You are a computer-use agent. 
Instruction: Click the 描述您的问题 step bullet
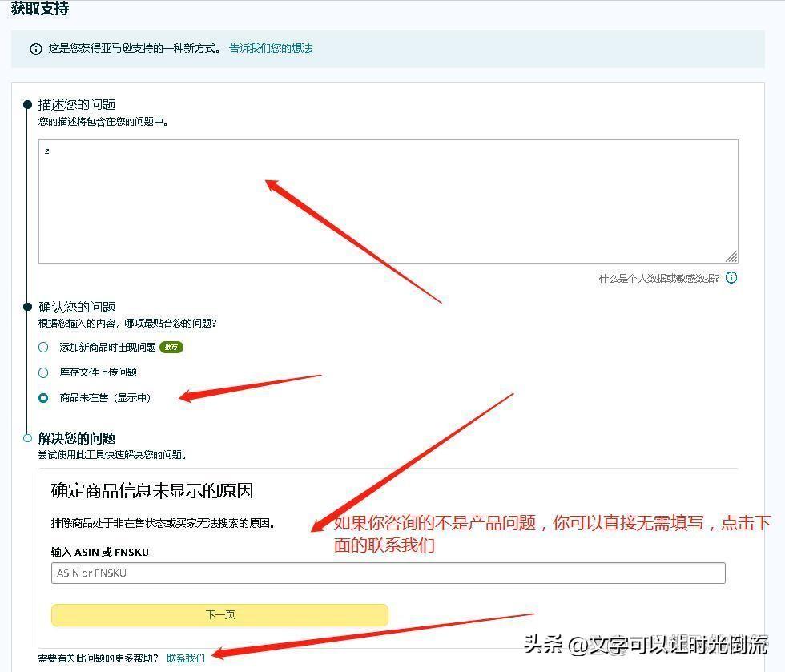click(27, 104)
